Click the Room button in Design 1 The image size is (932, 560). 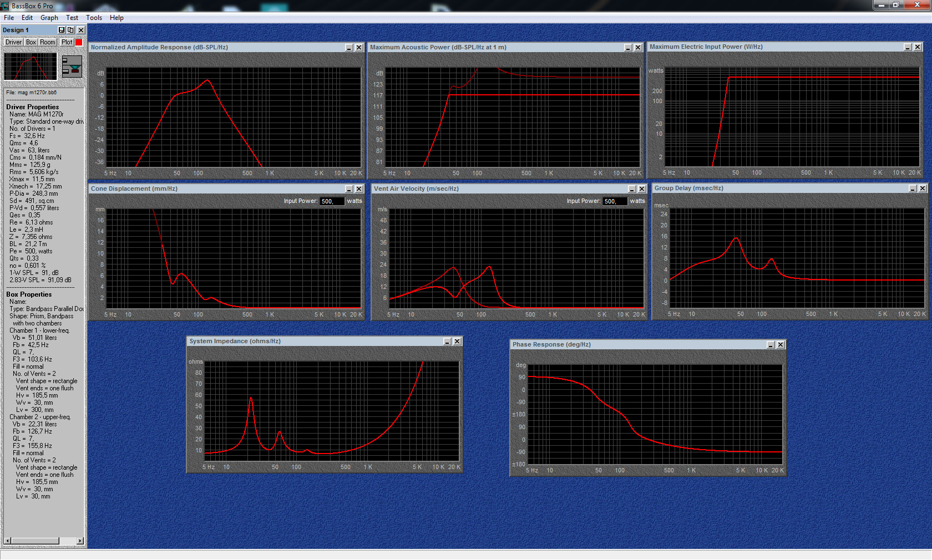pyautogui.click(x=48, y=42)
